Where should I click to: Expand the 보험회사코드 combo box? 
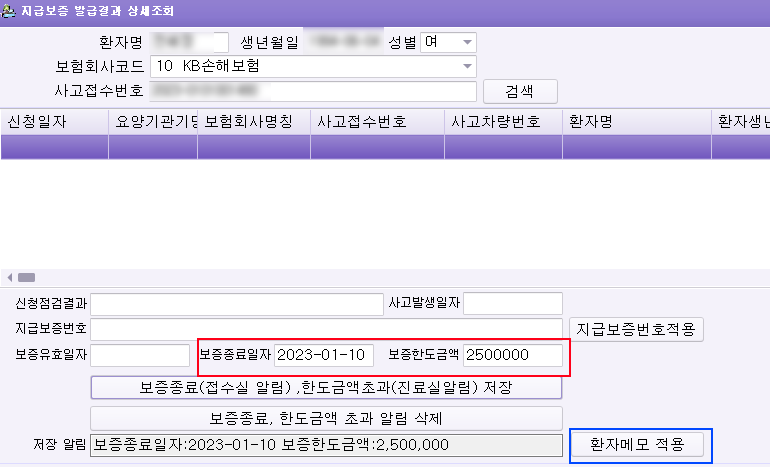click(x=467, y=67)
